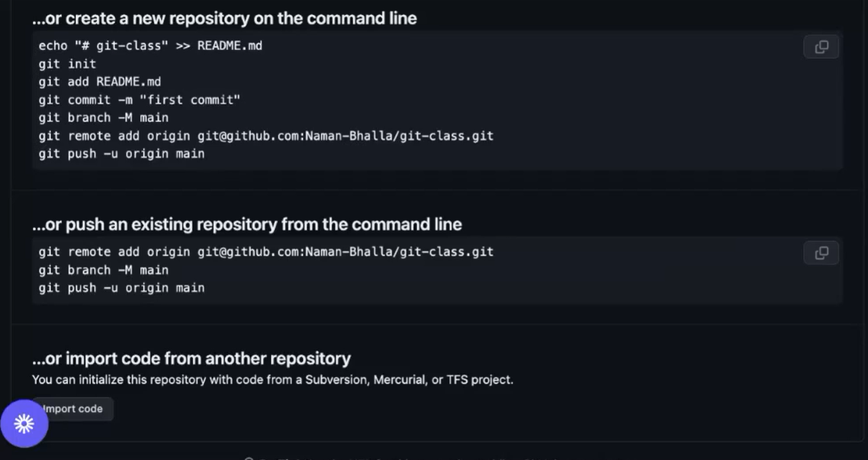Click the git push origin main command line
This screenshot has height=460, width=868.
[121, 153]
